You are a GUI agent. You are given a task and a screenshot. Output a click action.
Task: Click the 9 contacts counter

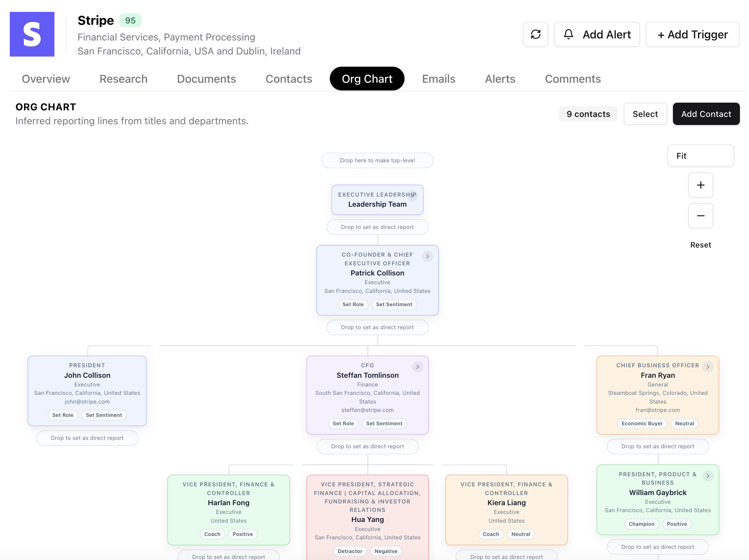coord(588,114)
